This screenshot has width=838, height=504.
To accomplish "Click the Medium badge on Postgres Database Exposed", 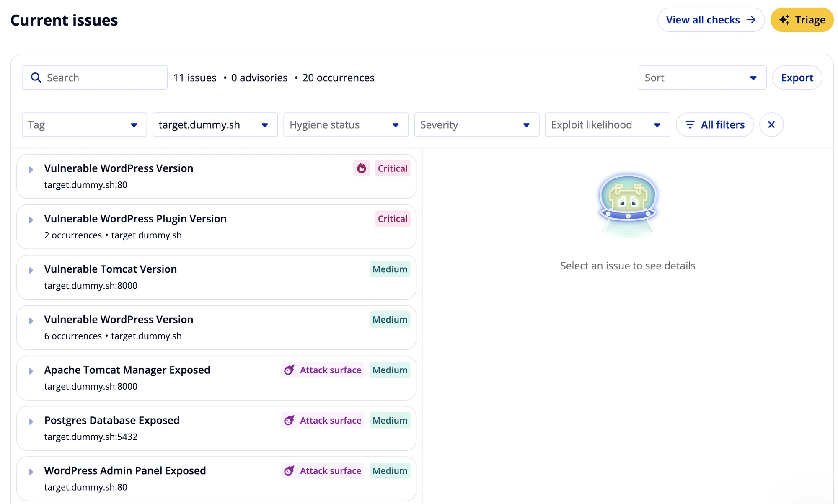I will pyautogui.click(x=390, y=420).
